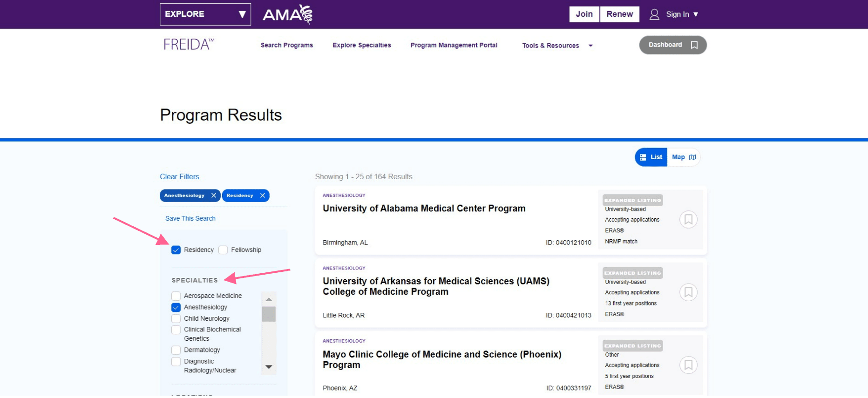Screen dimensions: 868x398
Task: Check Child Neurology specialty
Action: [176, 318]
